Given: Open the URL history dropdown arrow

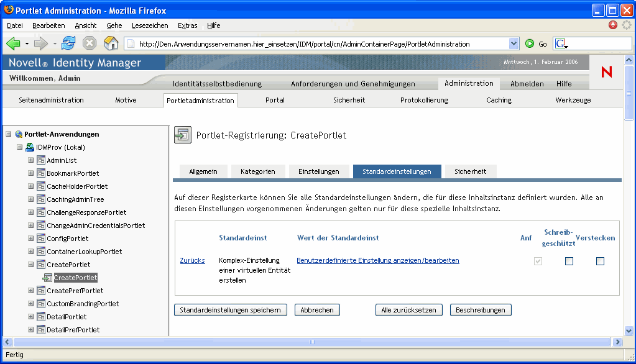Looking at the screenshot, I should click(514, 43).
